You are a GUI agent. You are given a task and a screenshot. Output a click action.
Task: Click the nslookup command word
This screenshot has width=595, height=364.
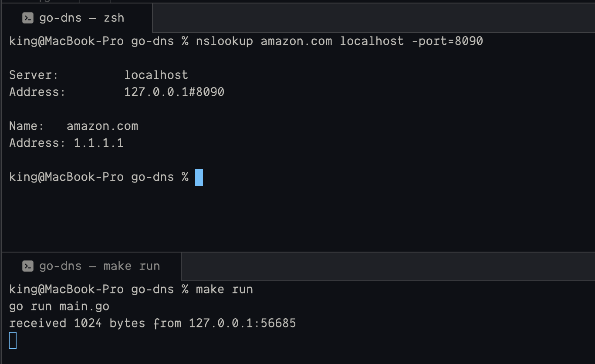click(224, 41)
